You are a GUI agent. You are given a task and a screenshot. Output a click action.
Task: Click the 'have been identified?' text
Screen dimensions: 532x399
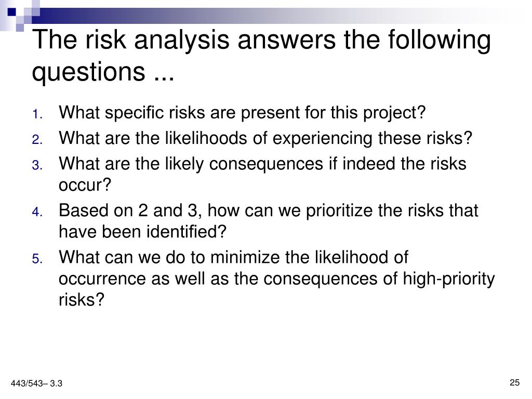click(142, 232)
